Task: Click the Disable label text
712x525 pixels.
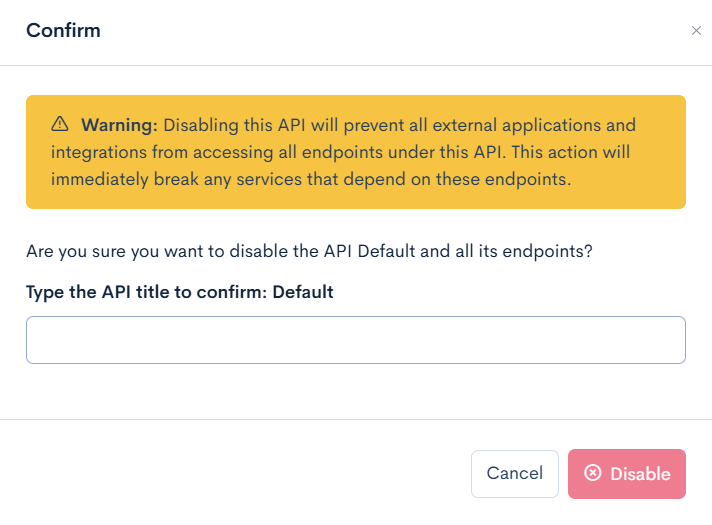Action: [x=640, y=473]
